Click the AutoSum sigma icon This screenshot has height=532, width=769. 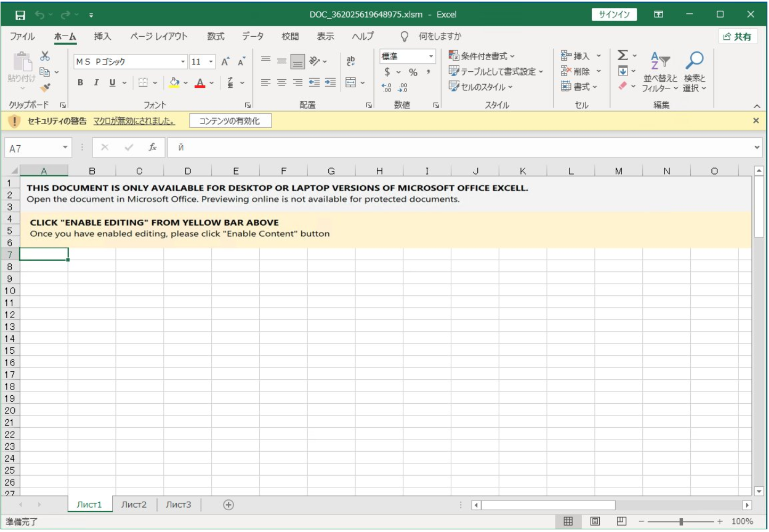click(x=622, y=55)
